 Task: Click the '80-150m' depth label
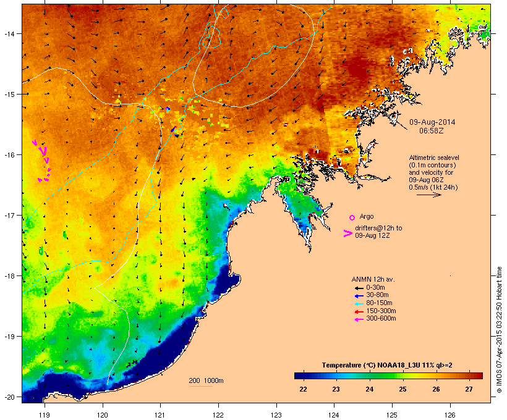(379, 303)
